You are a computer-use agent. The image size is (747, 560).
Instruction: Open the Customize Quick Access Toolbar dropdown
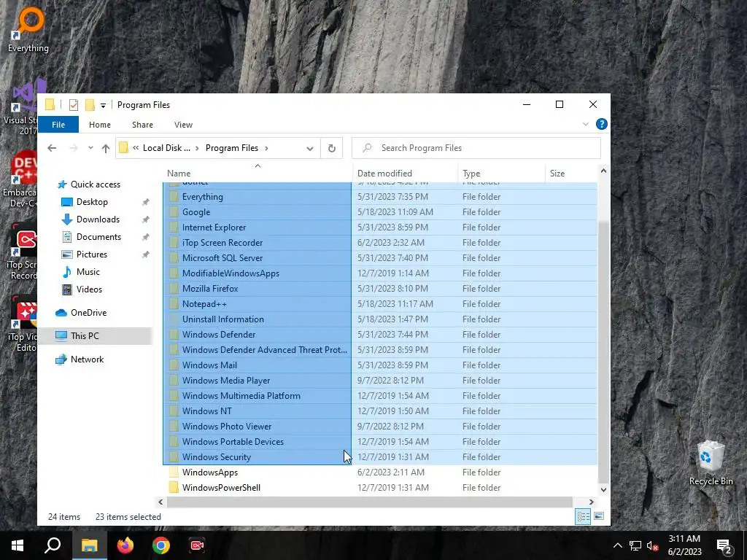click(x=103, y=105)
